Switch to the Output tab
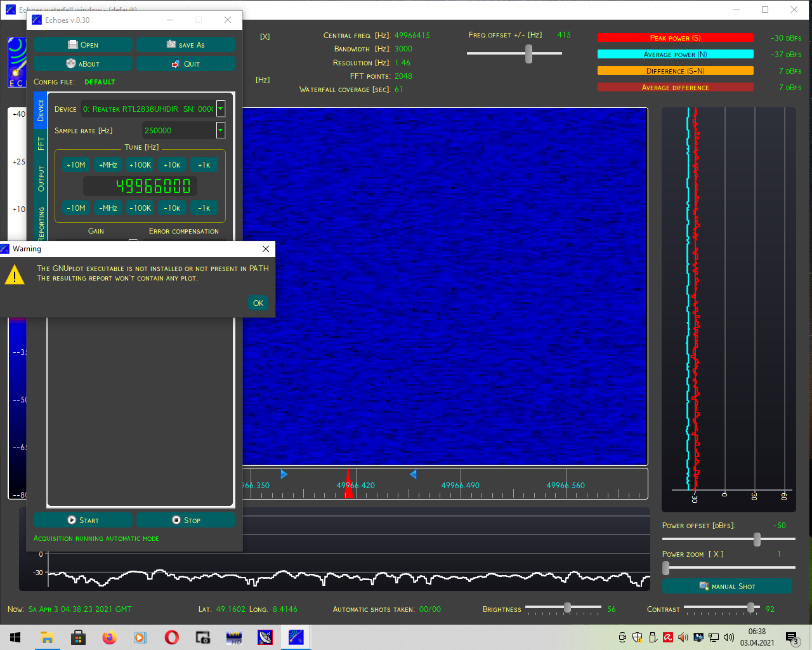 coord(41,179)
